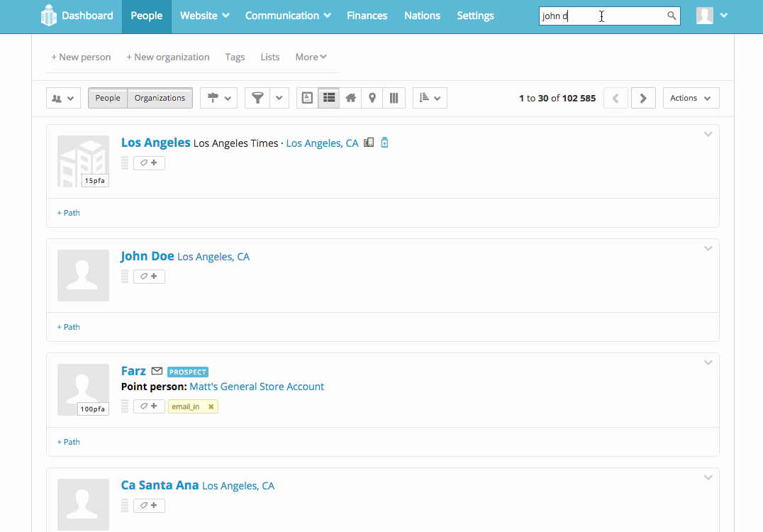
Task: Select the list view icon
Action: pyautogui.click(x=329, y=98)
